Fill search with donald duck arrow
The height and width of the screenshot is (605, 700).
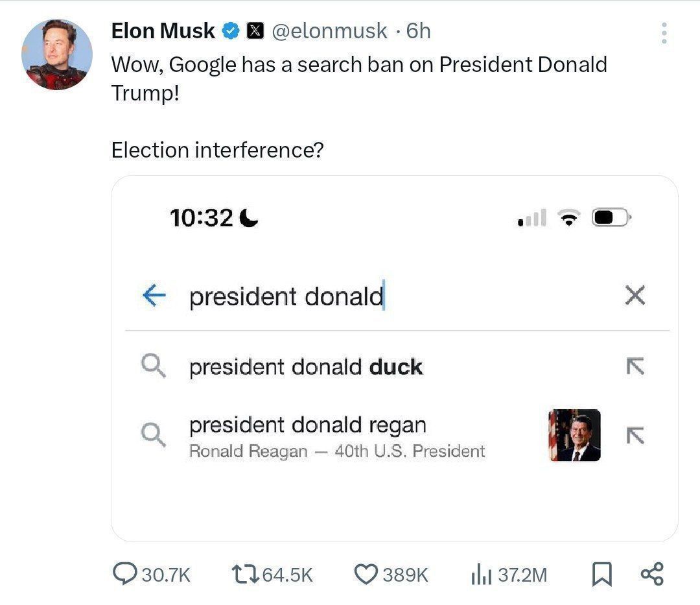[x=635, y=366]
